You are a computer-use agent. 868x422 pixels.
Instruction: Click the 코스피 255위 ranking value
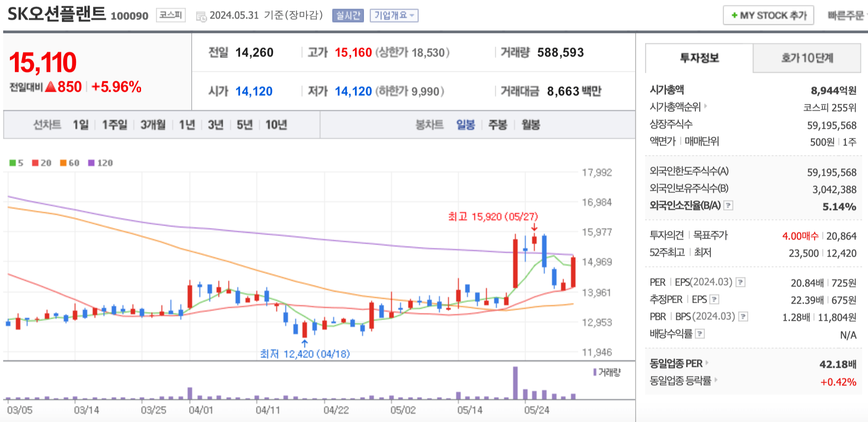(x=830, y=108)
